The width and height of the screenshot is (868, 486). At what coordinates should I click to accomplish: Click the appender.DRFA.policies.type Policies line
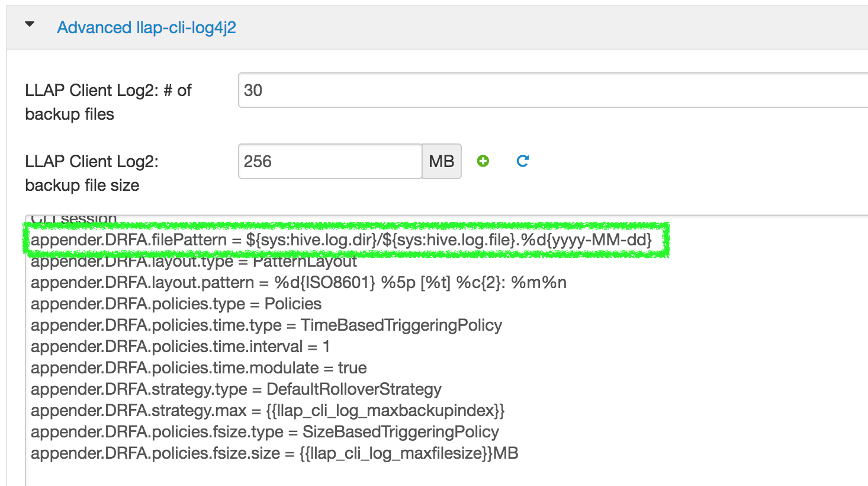point(175,303)
